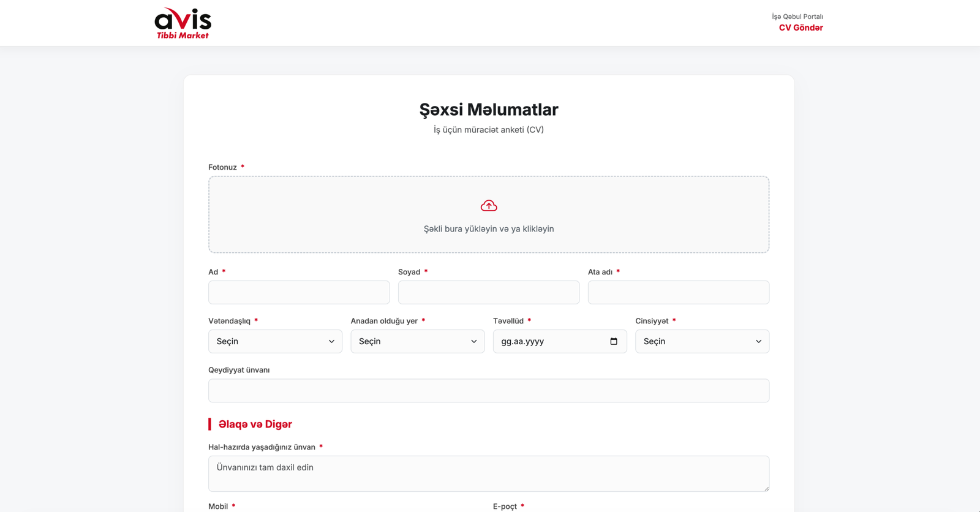
Task: Click the İşə Qəbul Portalı header text
Action: click(797, 17)
